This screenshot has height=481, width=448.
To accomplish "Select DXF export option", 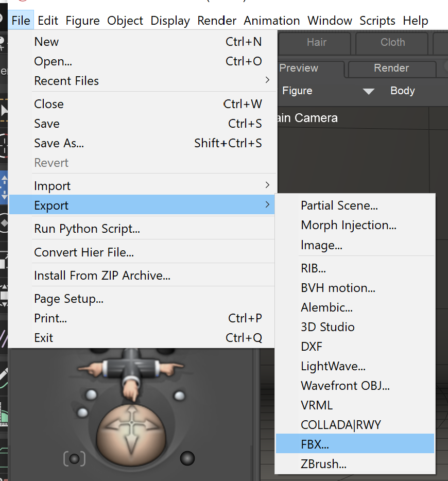I will (355, 347).
